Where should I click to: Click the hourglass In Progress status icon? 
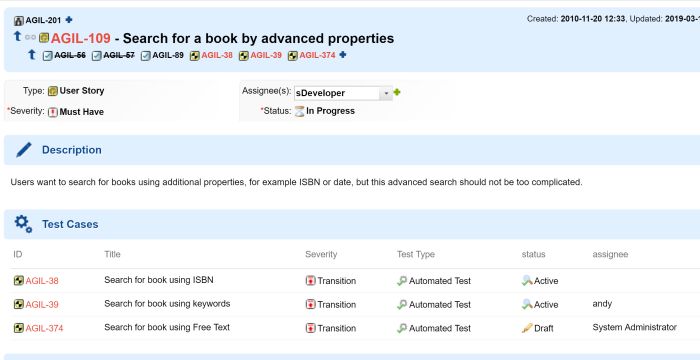point(300,111)
